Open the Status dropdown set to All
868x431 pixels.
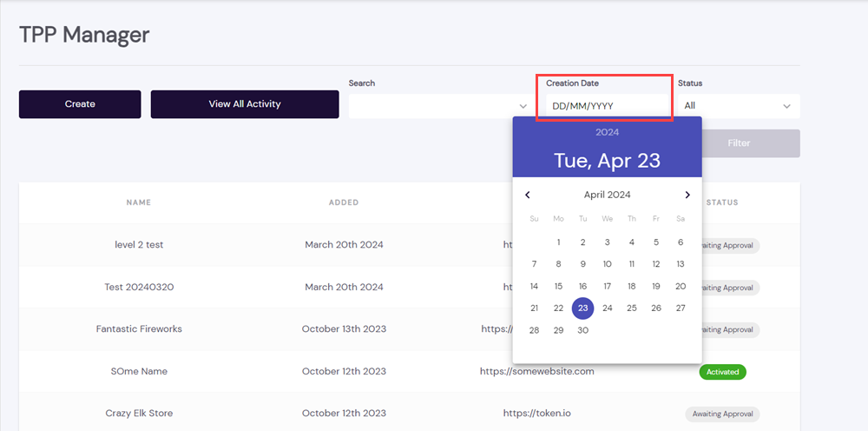point(738,106)
